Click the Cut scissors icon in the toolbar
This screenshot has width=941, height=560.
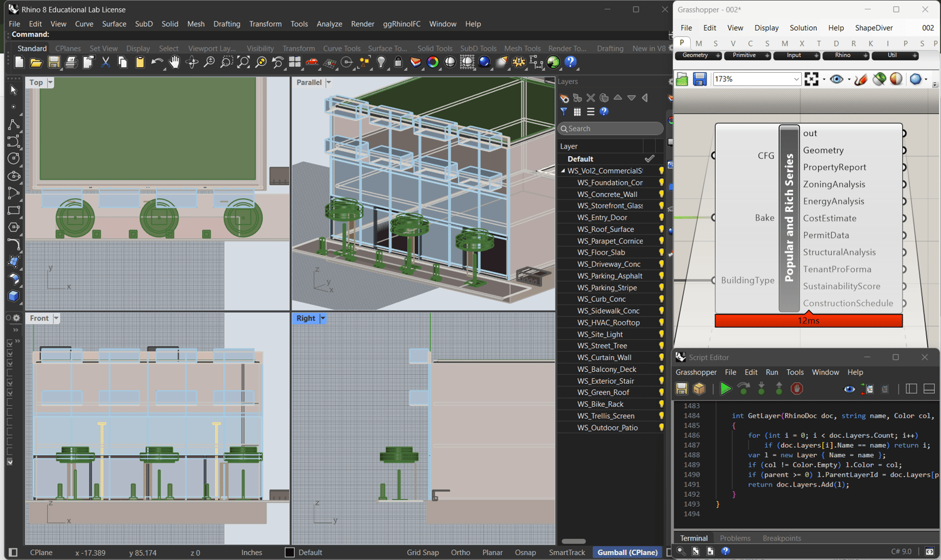click(x=105, y=62)
